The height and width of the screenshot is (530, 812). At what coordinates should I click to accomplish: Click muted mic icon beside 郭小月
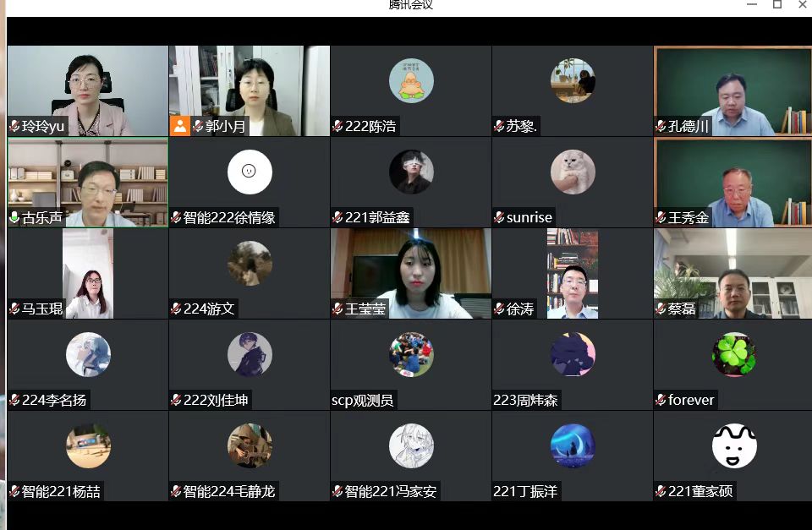(198, 126)
